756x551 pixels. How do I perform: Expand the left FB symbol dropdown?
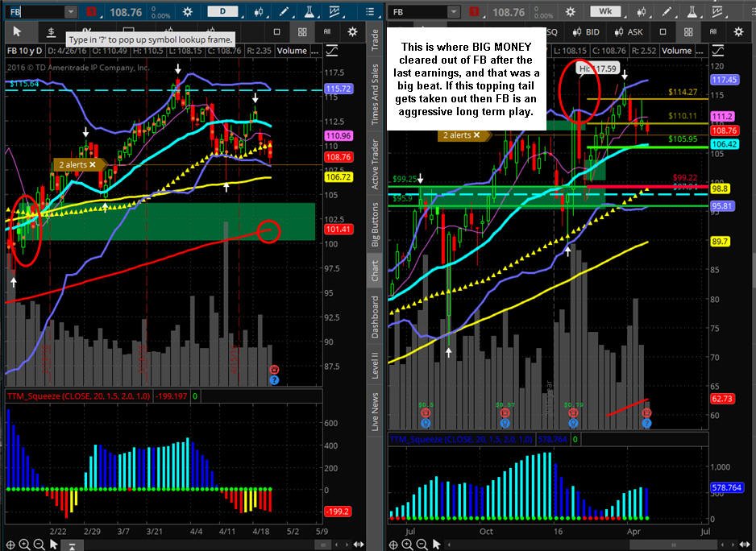[71, 11]
